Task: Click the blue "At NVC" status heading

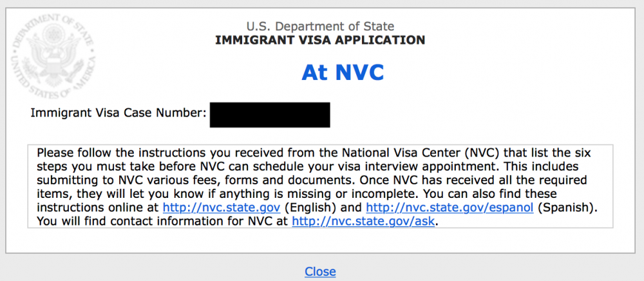Action: 343,73
